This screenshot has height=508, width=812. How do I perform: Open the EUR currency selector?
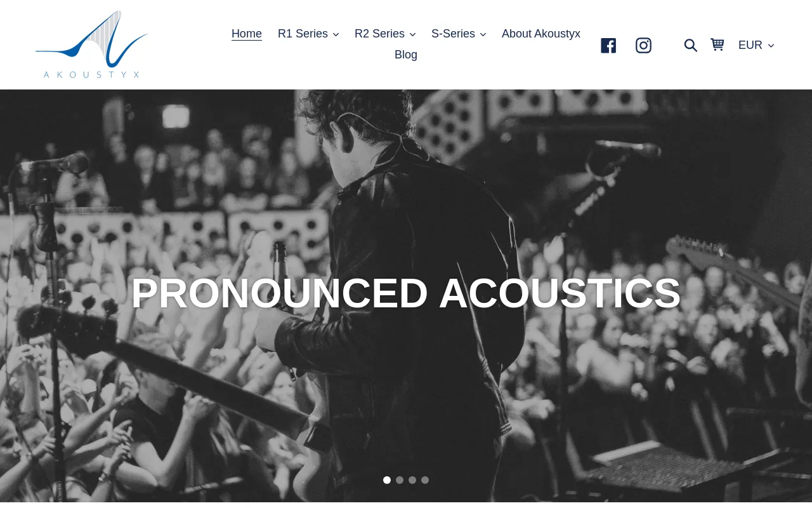point(756,45)
